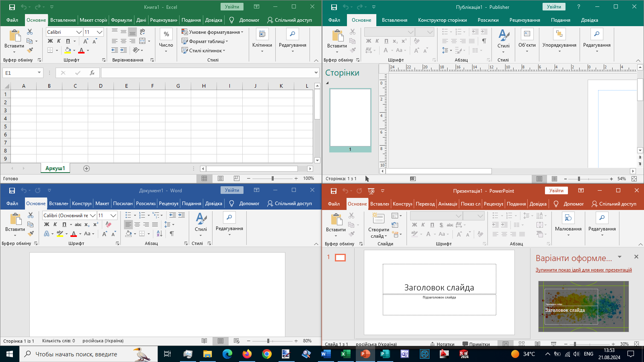Open Посилання tab in Word
Image resolution: width=644 pixels, height=362 pixels.
pos(123,204)
